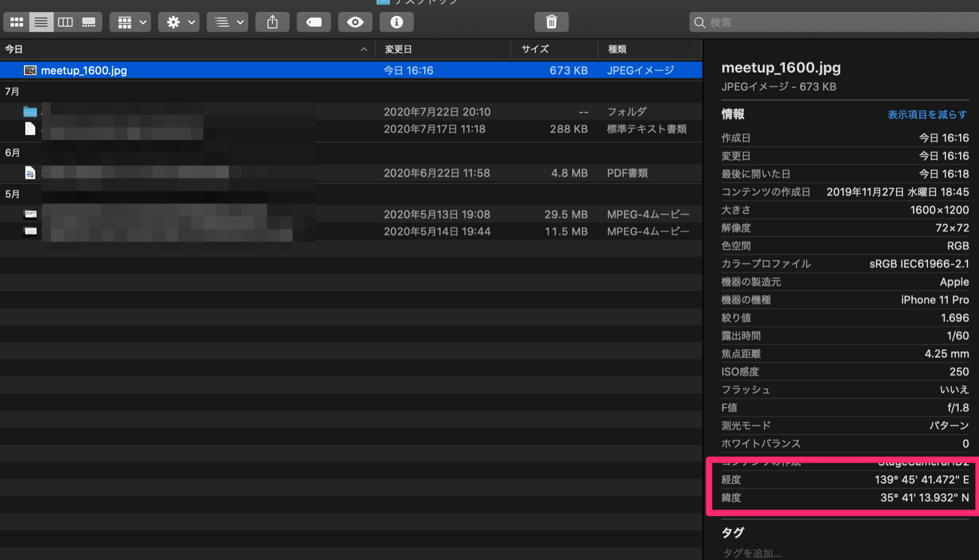979x560 pixels.
Task: Click the 大きさ 1600×1200 value
Action: point(939,210)
